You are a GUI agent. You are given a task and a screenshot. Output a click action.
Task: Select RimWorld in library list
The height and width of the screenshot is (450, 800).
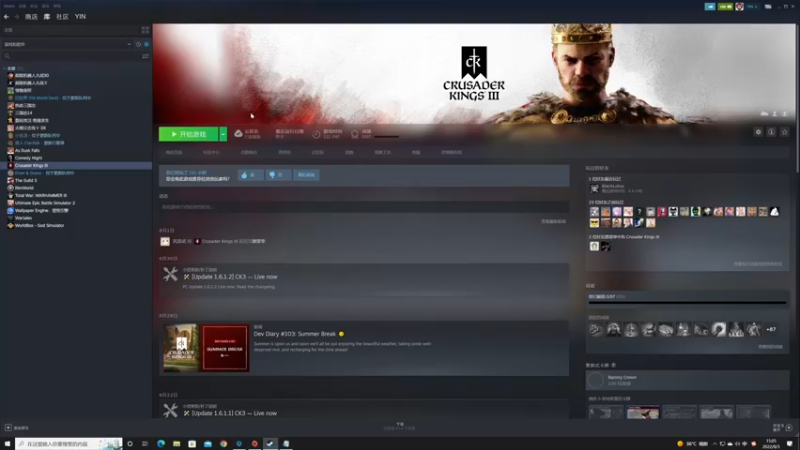[23, 188]
